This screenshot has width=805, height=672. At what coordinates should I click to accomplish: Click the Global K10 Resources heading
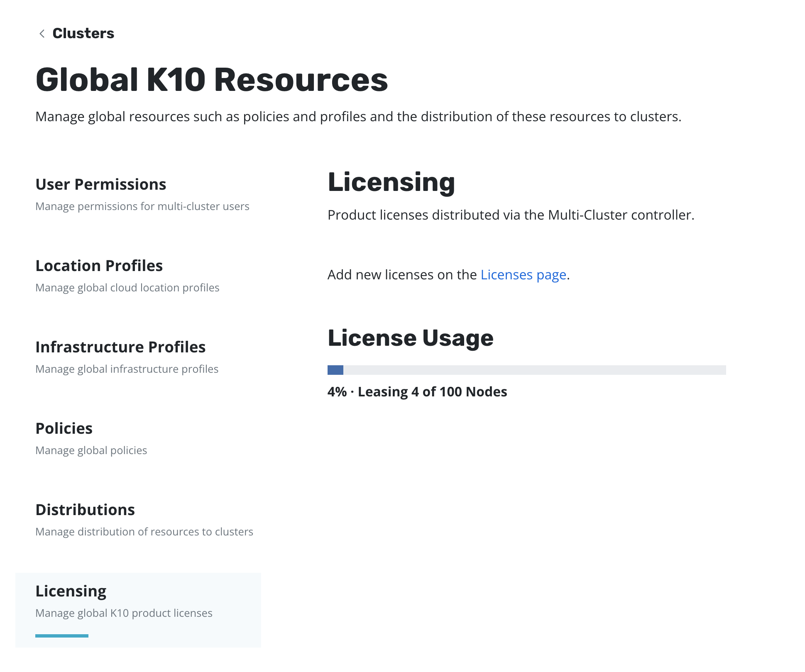212,80
